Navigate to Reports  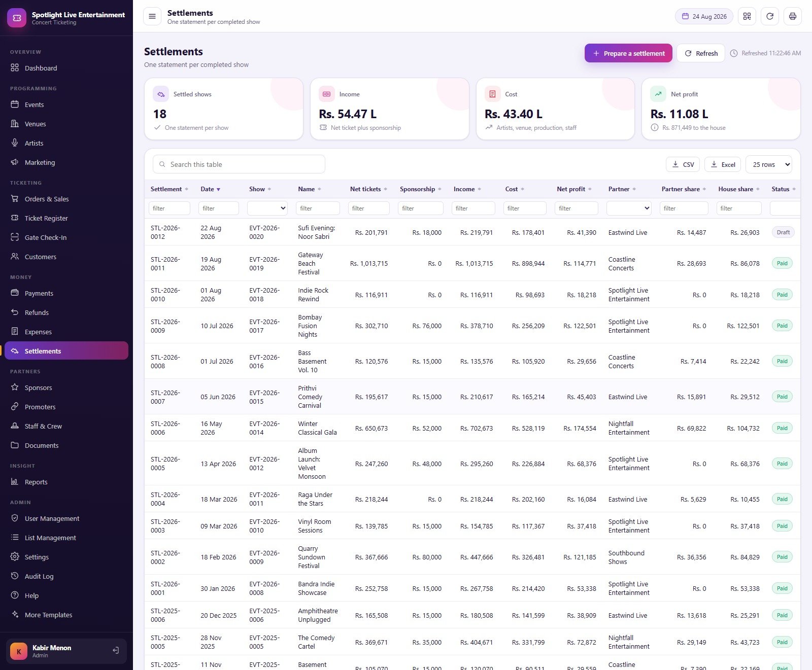66,482
